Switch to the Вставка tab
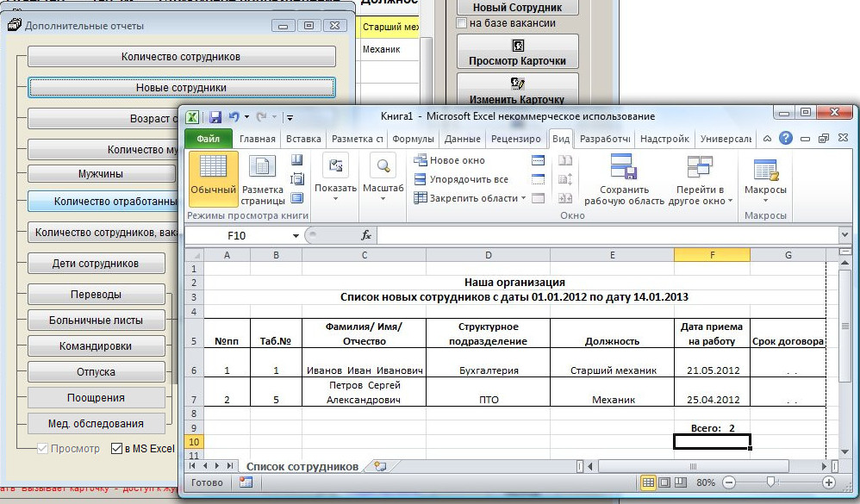This screenshot has height=504, width=860. [303, 140]
